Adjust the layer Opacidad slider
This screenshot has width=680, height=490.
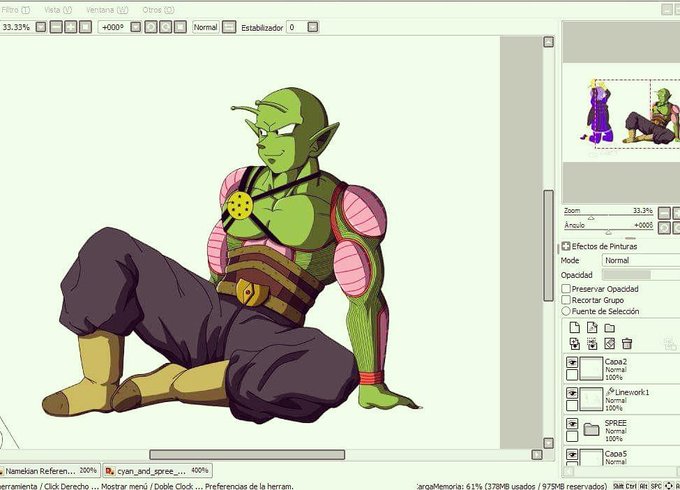[x=641, y=274]
